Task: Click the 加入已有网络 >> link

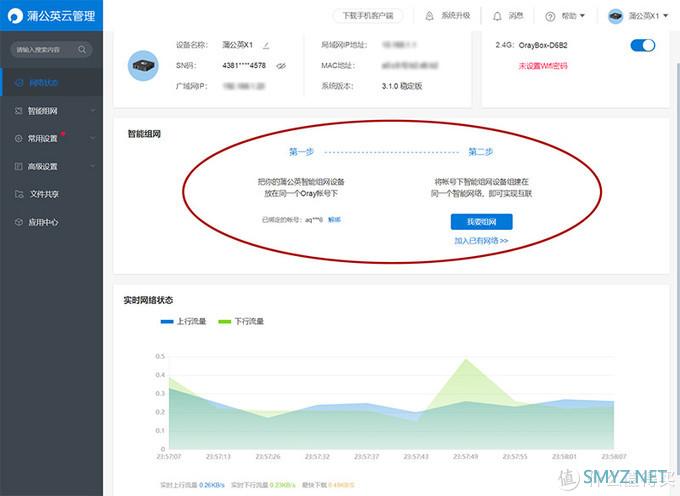Action: [x=481, y=241]
